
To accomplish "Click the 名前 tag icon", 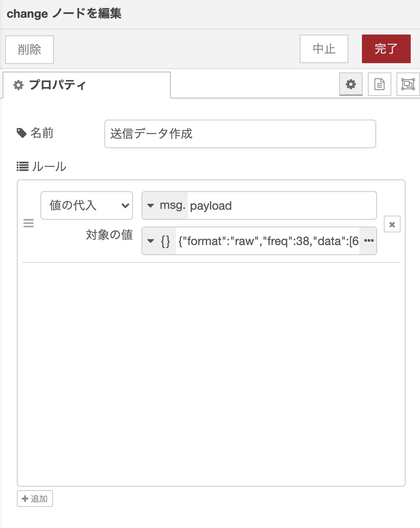I will point(21,133).
